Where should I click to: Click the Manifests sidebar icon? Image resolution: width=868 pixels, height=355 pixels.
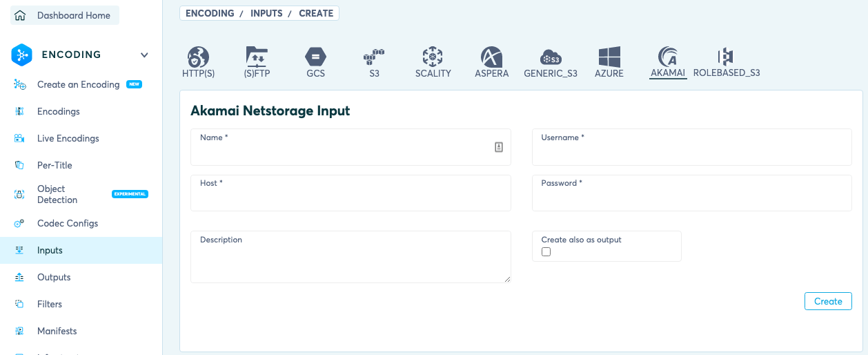point(20,331)
